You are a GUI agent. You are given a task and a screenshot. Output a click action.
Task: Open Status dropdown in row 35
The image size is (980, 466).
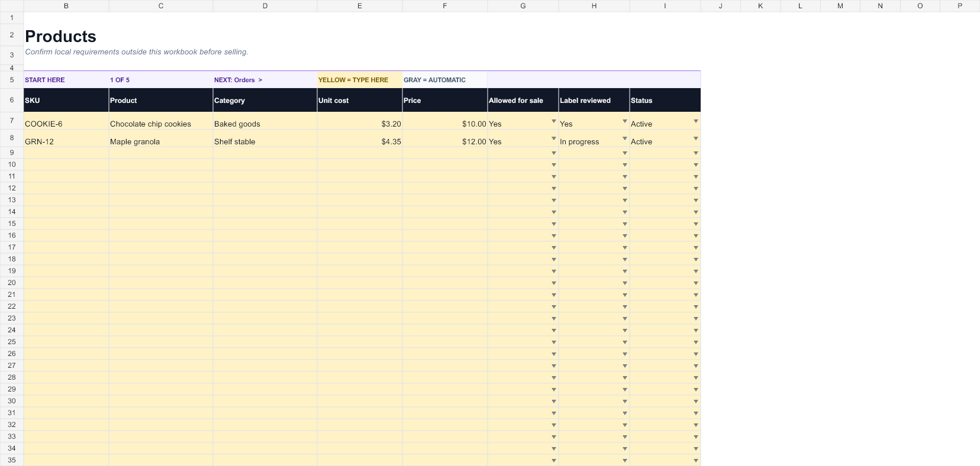tap(696, 461)
